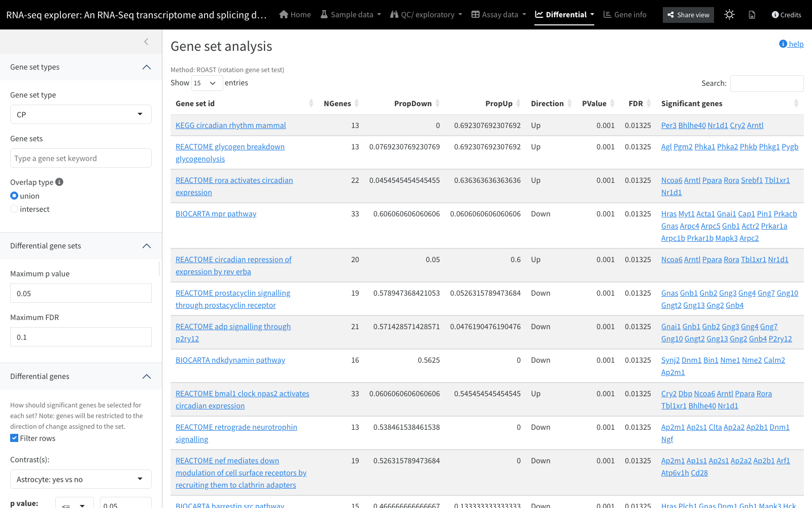The image size is (812, 508).
Task: Open the Sample data menu
Action: point(350,15)
